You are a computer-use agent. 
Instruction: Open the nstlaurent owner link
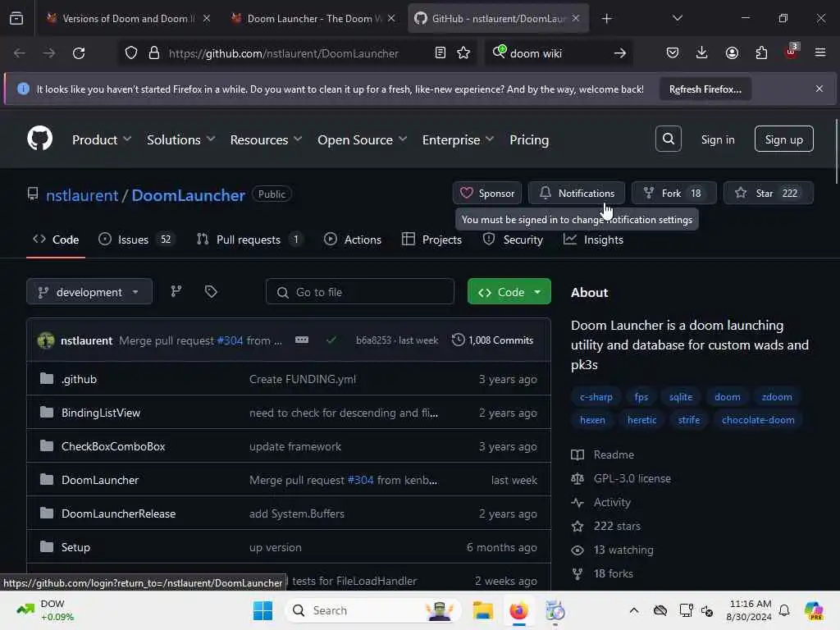[x=82, y=195]
